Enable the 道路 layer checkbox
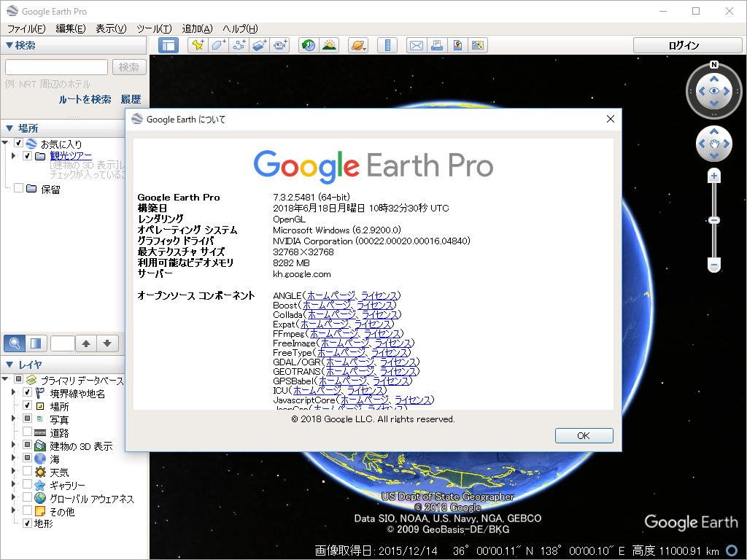The height and width of the screenshot is (560, 747). [x=26, y=431]
